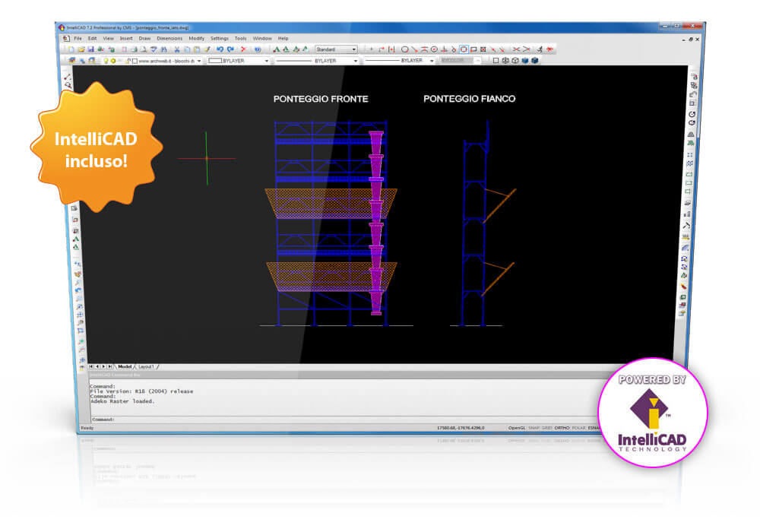760x532 pixels.
Task: Switch to the Model tab
Action: (x=125, y=367)
